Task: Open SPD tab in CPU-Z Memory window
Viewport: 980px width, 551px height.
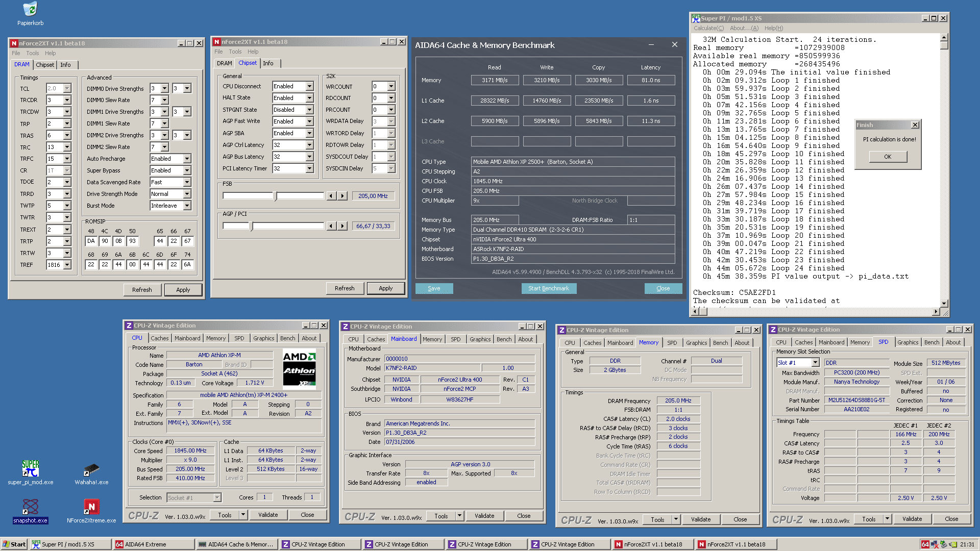Action: [672, 343]
